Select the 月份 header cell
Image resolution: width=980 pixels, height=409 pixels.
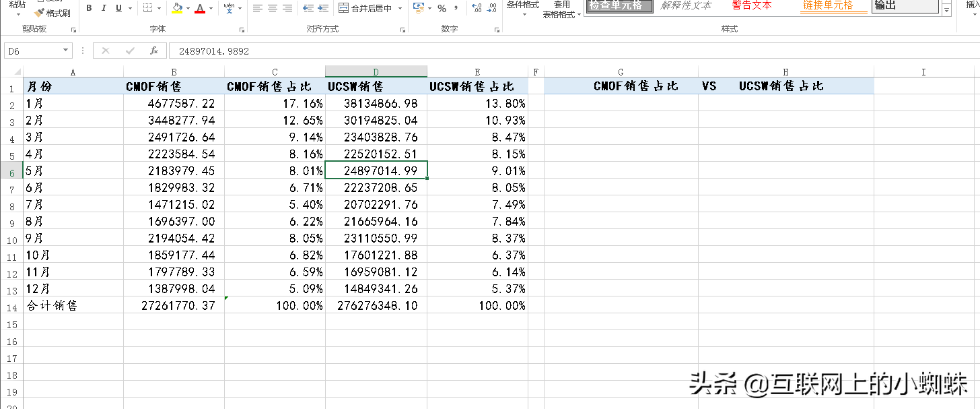pyautogui.click(x=73, y=86)
